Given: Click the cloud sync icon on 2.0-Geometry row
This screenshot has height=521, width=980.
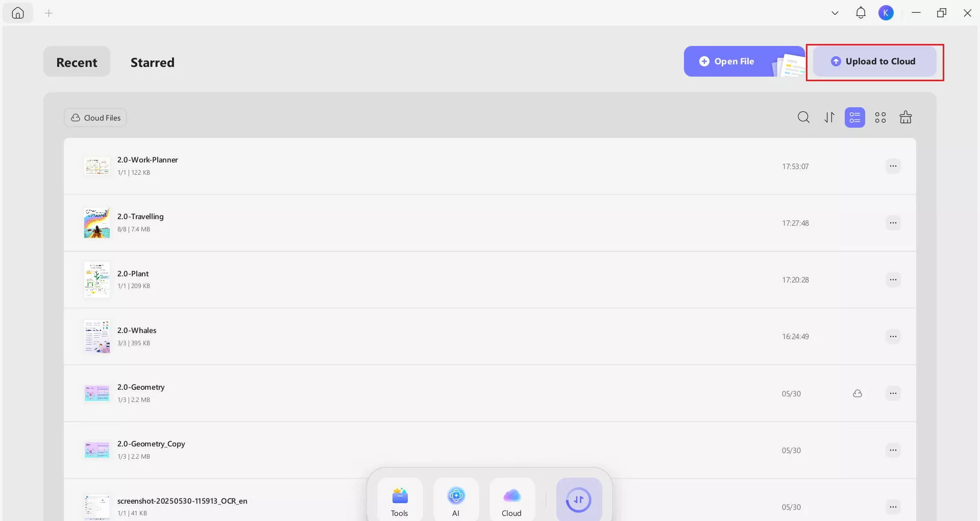Looking at the screenshot, I should pos(858,393).
